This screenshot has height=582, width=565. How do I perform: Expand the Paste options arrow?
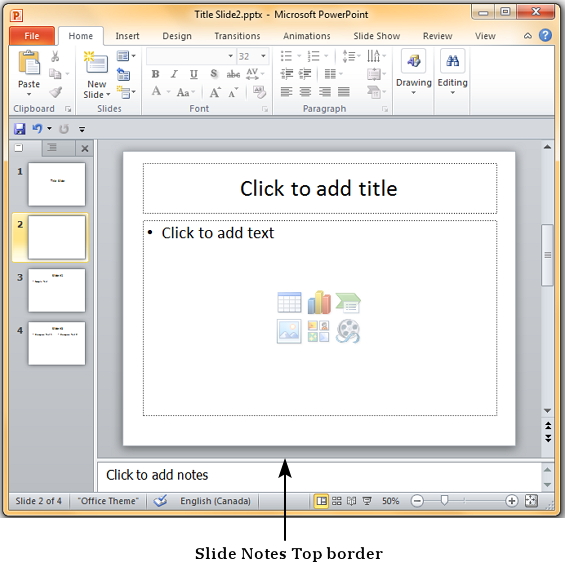coord(29,95)
